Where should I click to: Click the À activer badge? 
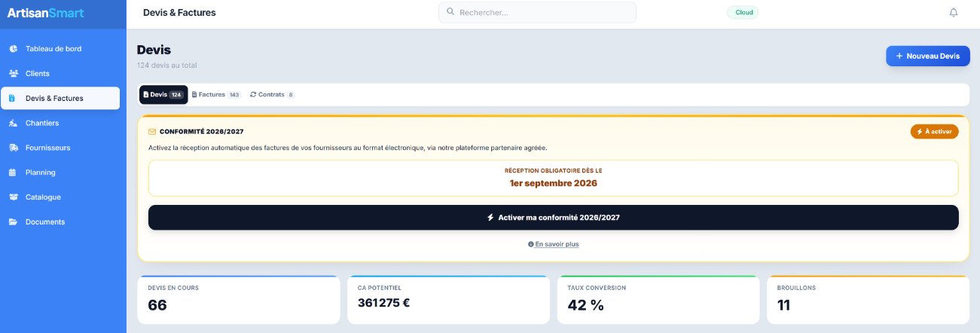934,132
